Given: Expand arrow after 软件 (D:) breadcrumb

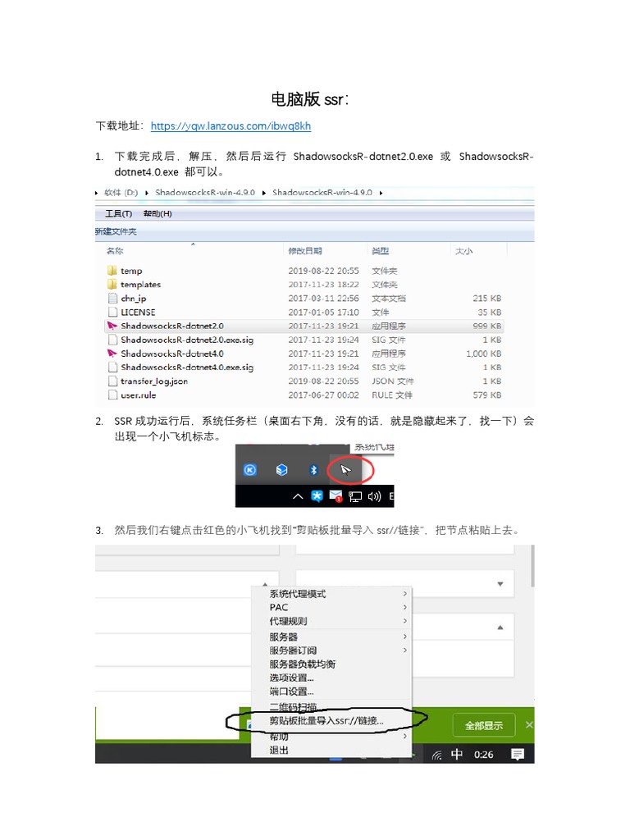Looking at the screenshot, I should [147, 193].
